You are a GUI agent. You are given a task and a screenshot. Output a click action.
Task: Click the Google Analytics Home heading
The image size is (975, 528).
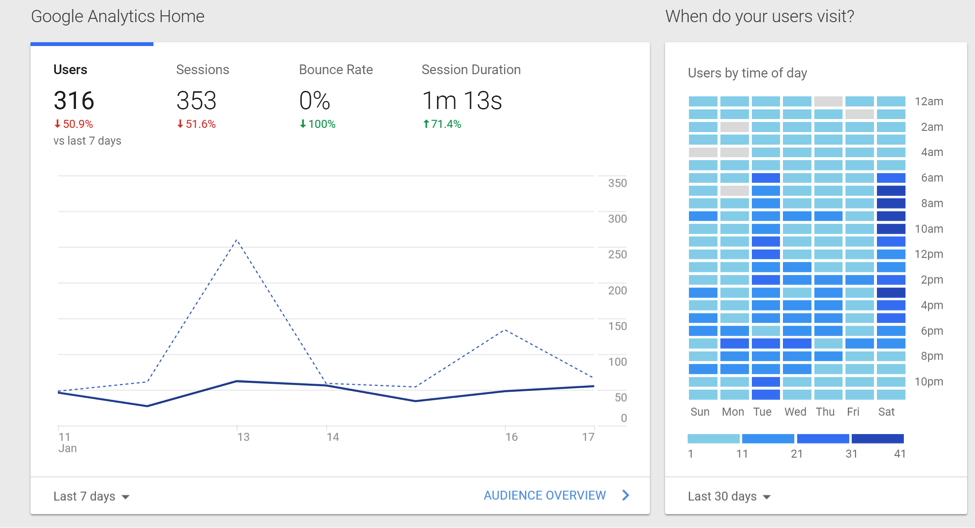click(x=118, y=16)
